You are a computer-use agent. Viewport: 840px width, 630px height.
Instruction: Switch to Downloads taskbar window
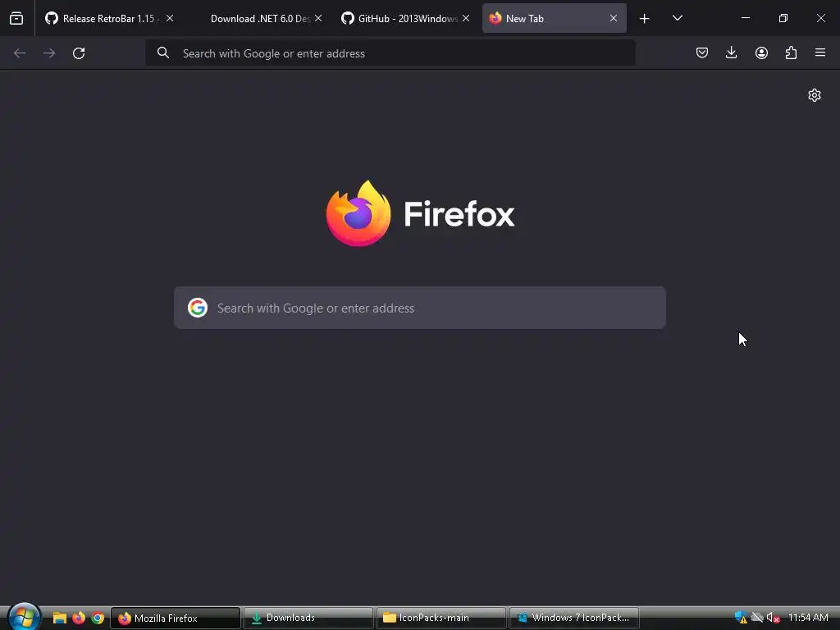[308, 619]
